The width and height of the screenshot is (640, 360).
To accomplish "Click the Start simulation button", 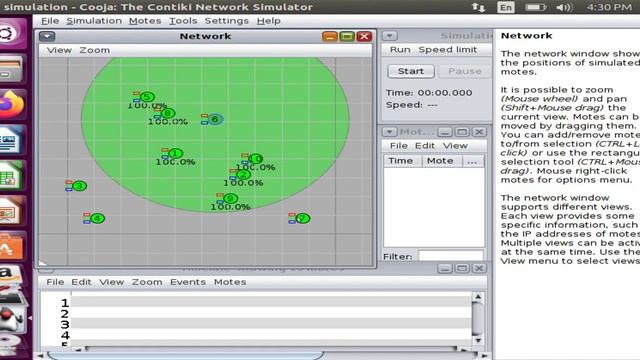I will click(x=411, y=71).
